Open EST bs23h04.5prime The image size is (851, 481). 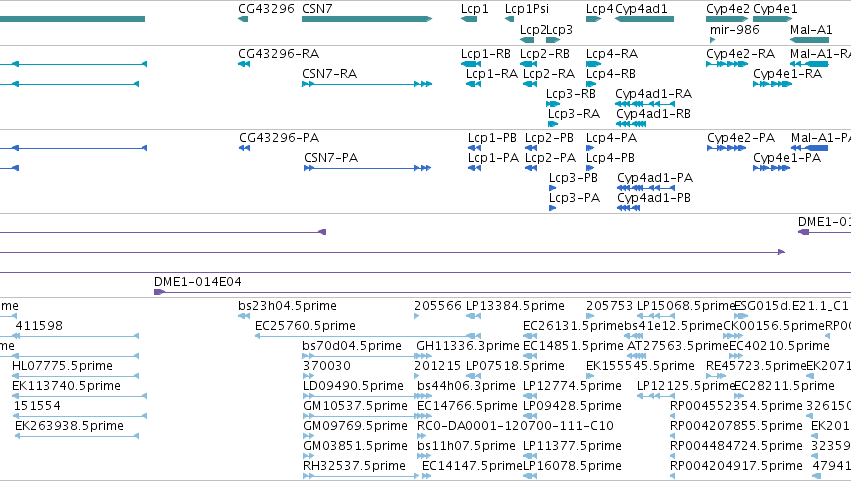tap(287, 306)
